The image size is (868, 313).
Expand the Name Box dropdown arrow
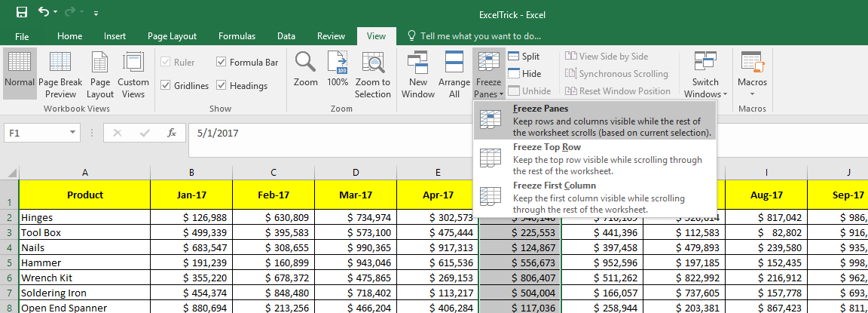pyautogui.click(x=72, y=133)
